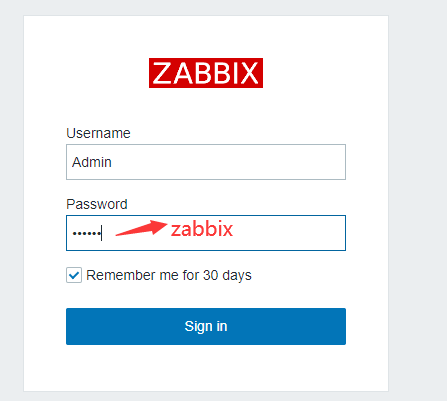Screen dimensions: 447x401
Task: Click the blue checkmark tick icon
Action: point(74,275)
